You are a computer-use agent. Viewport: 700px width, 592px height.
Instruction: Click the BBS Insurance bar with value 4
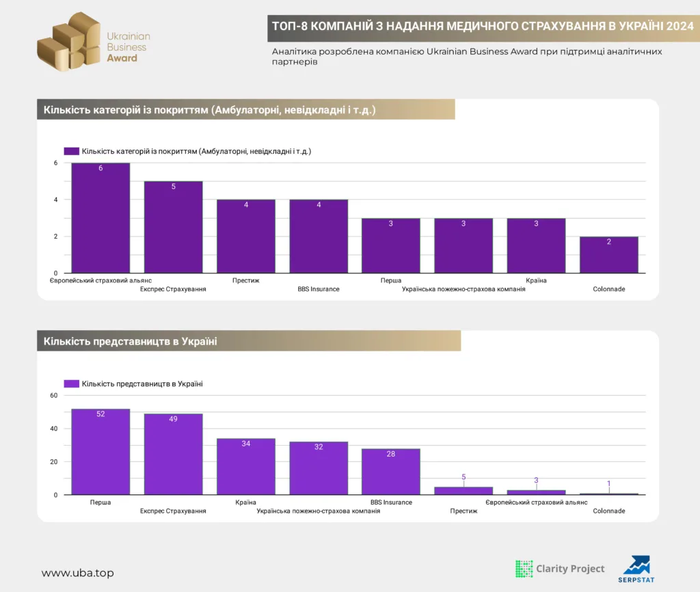319,236
